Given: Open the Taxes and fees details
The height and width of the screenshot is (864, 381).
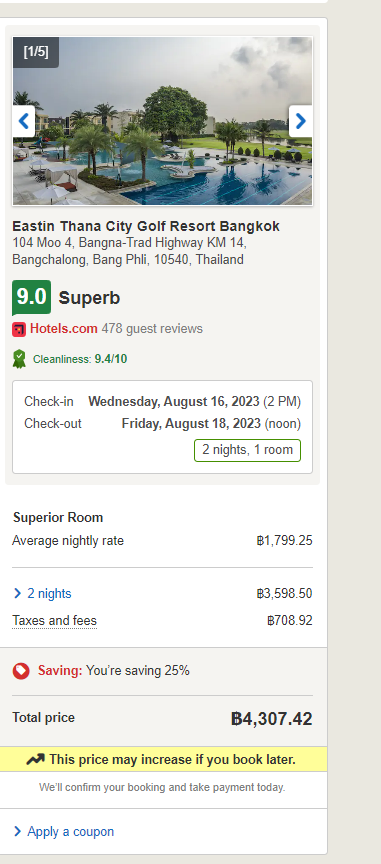Looking at the screenshot, I should [x=55, y=621].
